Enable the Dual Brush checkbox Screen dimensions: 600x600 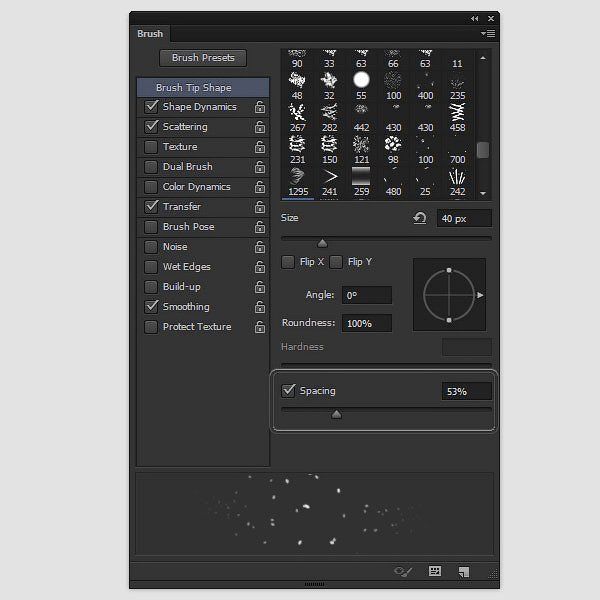tap(151, 166)
